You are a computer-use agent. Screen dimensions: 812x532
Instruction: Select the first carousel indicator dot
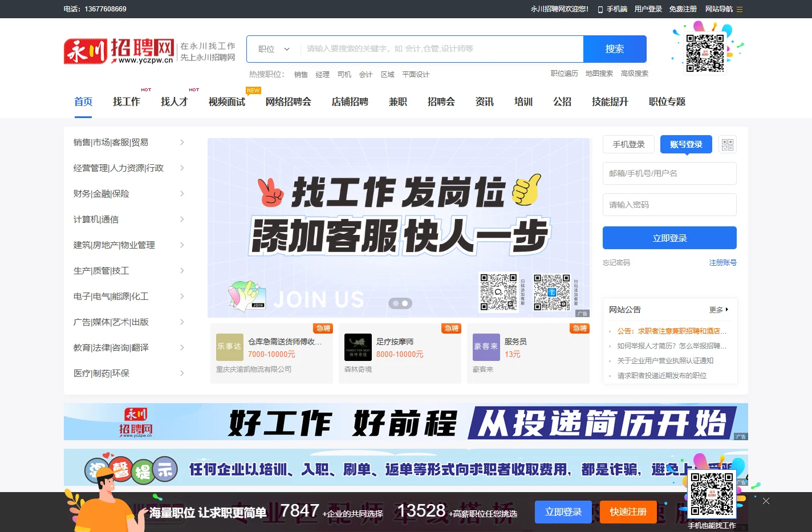pyautogui.click(x=395, y=303)
